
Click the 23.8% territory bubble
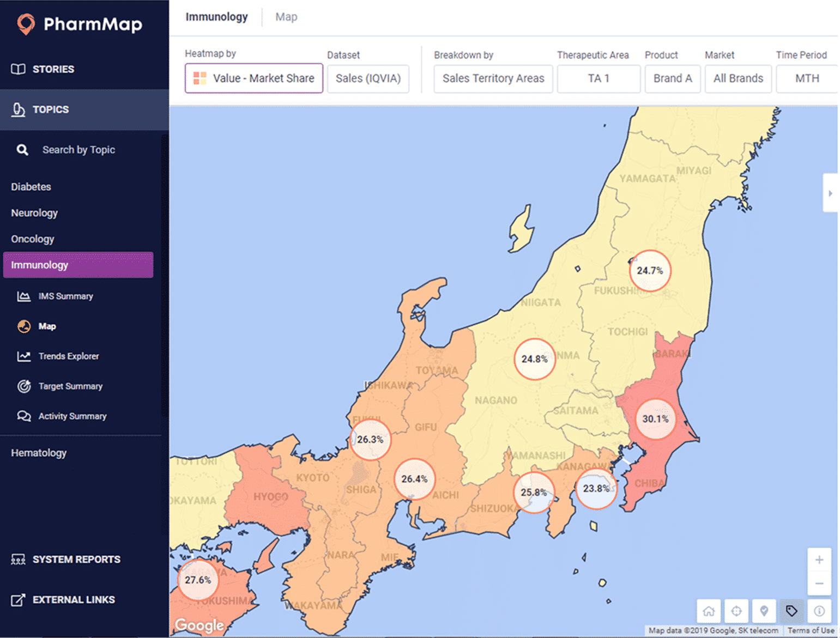[x=596, y=489]
